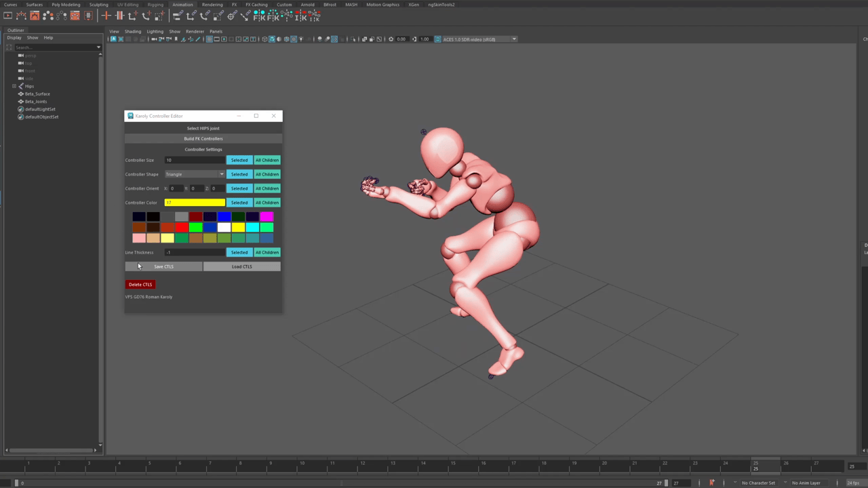
Task: Click the Hips joint icon in Outliner
Action: 21,86
